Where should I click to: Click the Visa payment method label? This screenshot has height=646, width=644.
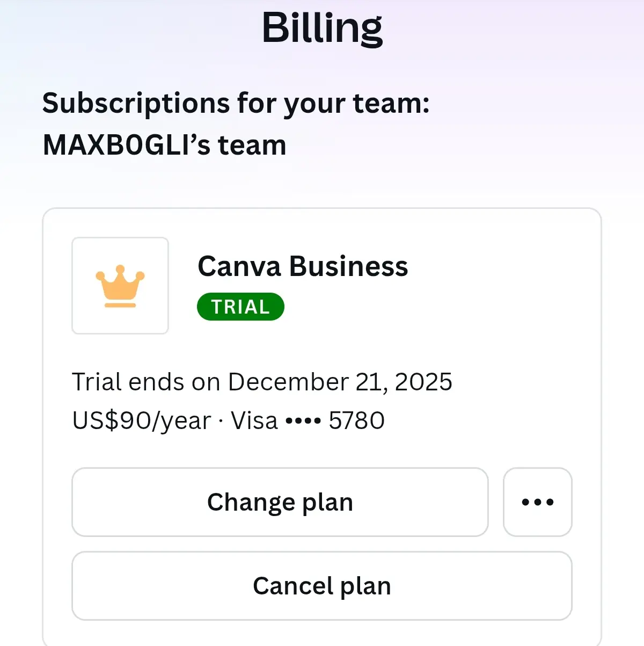point(254,420)
